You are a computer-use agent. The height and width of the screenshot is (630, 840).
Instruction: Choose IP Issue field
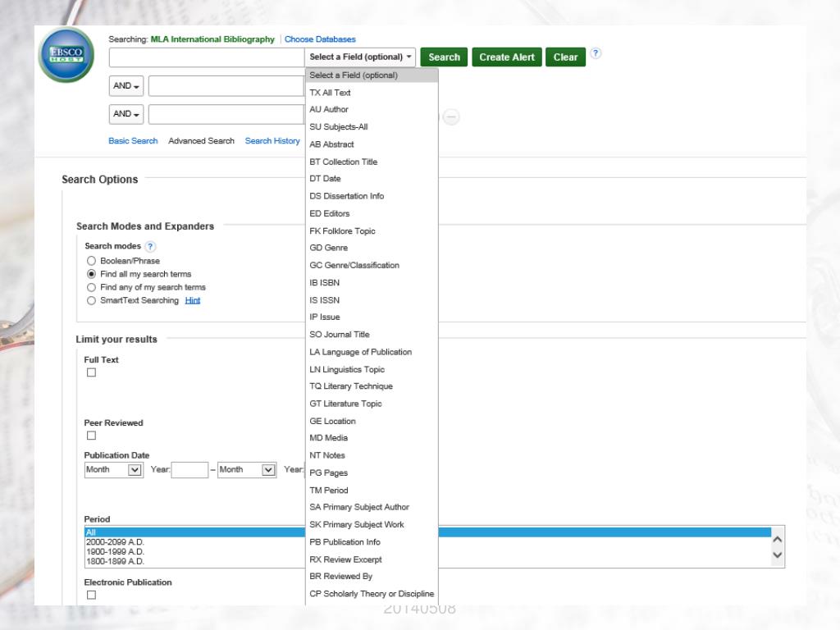point(372,317)
